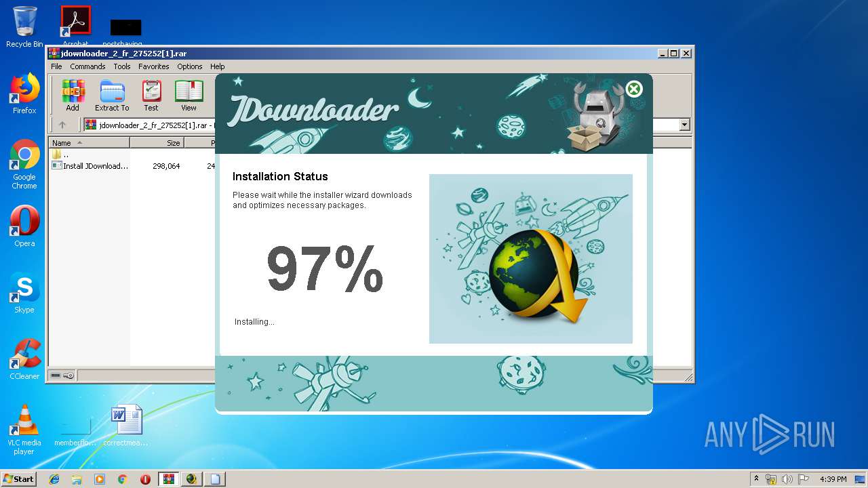Sort archive list by Name column
This screenshot has width=868, height=488.
[x=89, y=143]
